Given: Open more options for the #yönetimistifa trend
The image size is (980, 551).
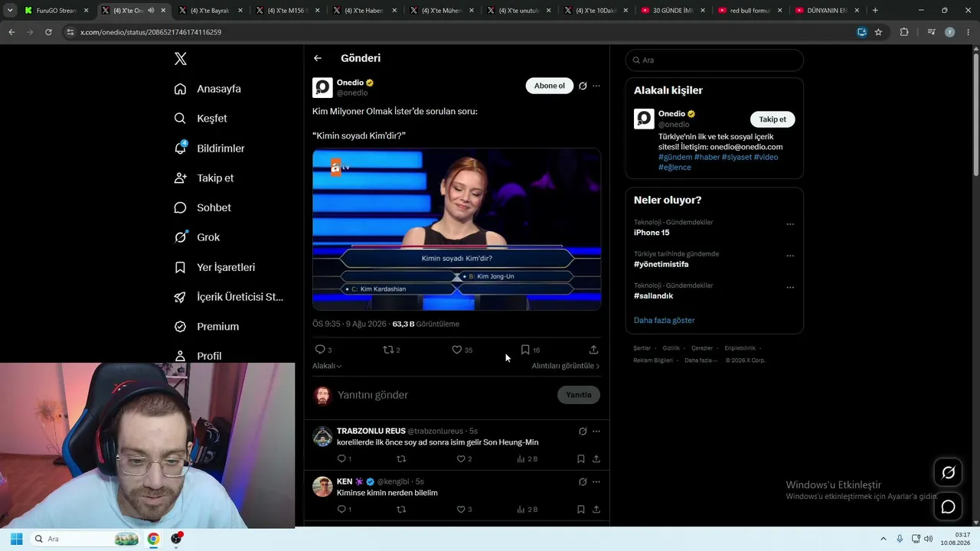Looking at the screenshot, I should point(790,256).
